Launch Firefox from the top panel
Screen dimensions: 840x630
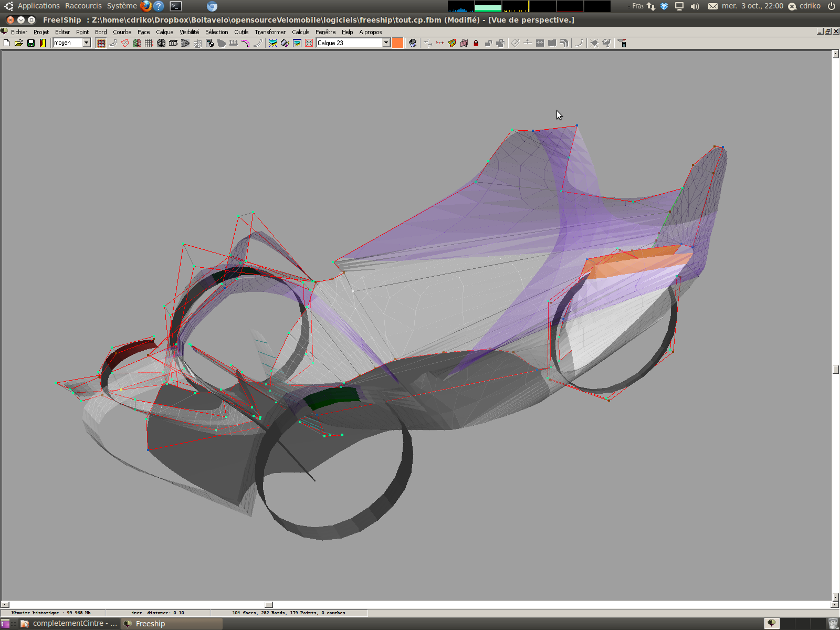(146, 6)
